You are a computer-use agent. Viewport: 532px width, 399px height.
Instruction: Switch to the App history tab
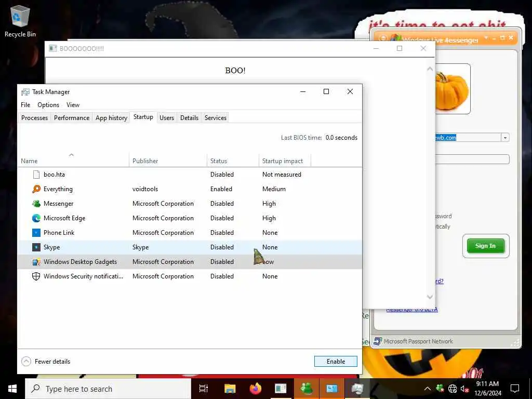coord(111,118)
